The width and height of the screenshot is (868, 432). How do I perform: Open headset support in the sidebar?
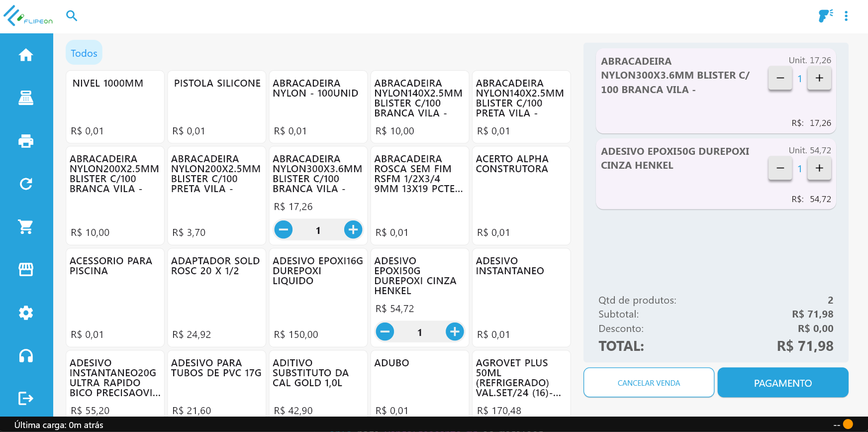tap(26, 356)
